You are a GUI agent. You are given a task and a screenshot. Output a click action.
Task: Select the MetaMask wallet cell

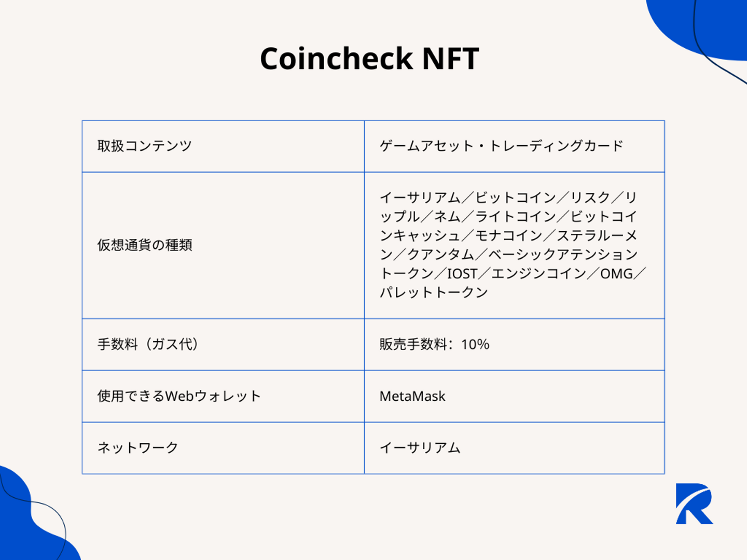click(x=412, y=396)
